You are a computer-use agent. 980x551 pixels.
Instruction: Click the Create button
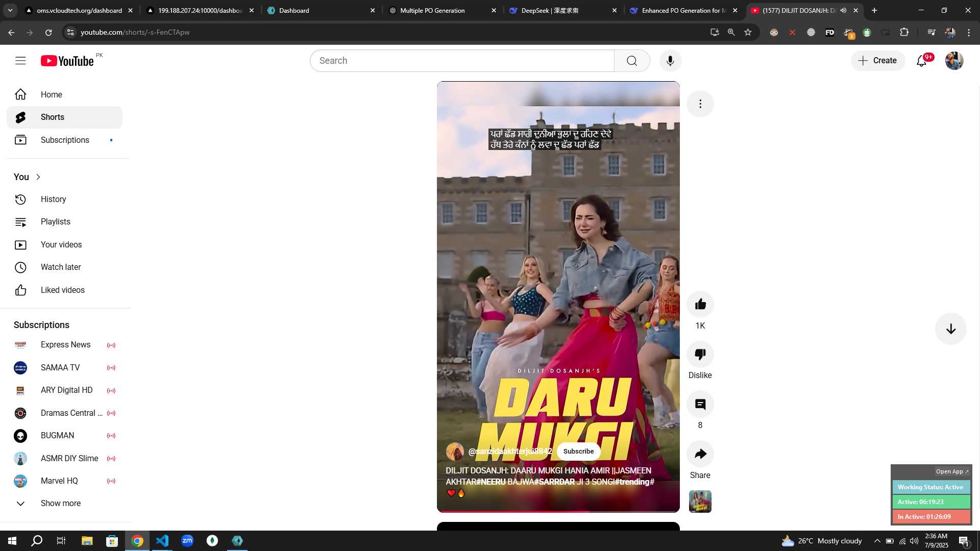pos(878,61)
